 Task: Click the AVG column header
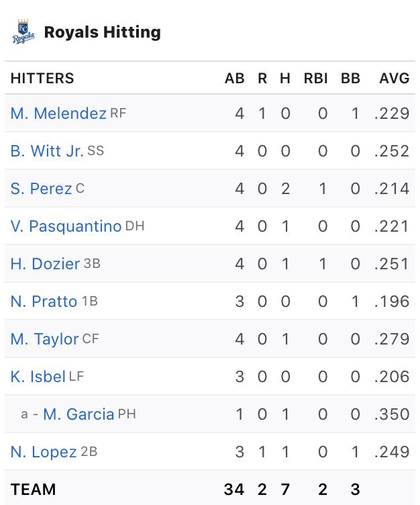coord(394,79)
